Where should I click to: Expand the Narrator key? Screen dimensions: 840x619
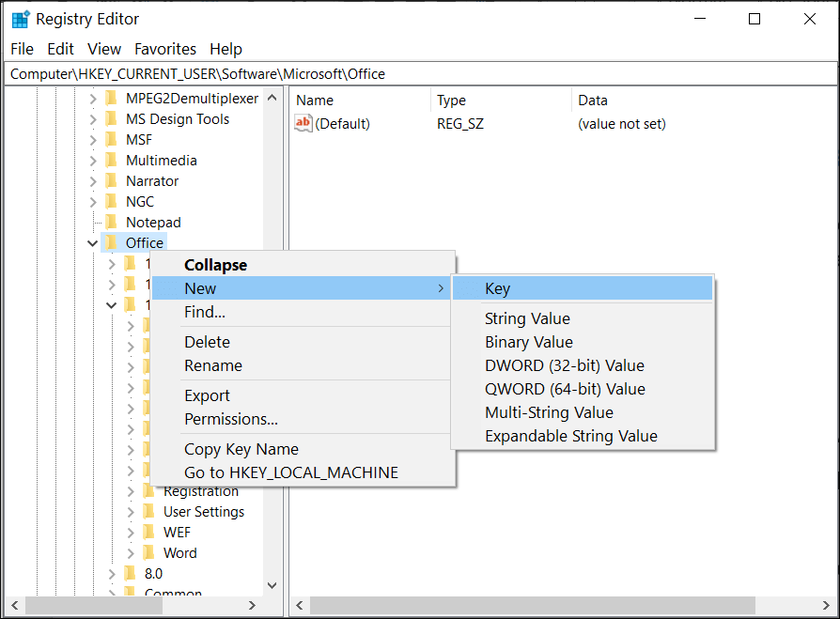(x=93, y=181)
